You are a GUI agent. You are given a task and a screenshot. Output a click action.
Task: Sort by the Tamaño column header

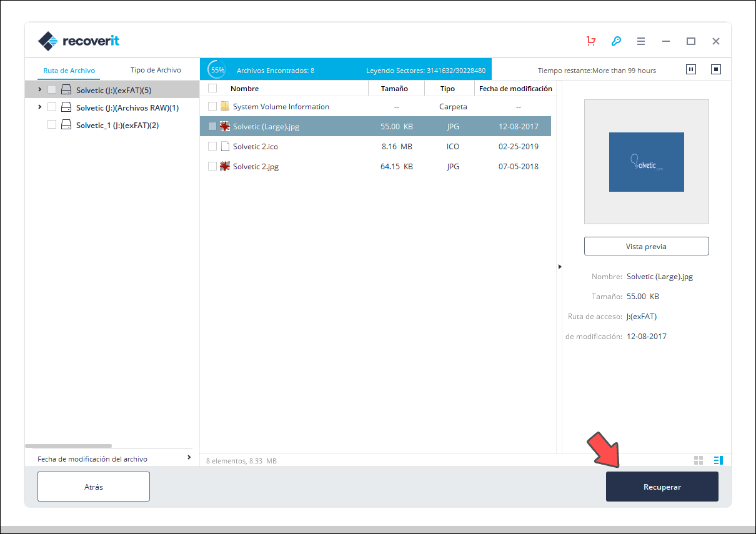coord(395,89)
